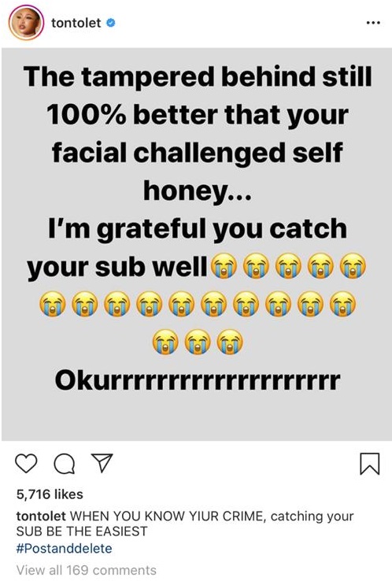Image resolution: width=392 pixels, height=581 pixels.
Task: View all 169 comments
Action: [x=87, y=570]
